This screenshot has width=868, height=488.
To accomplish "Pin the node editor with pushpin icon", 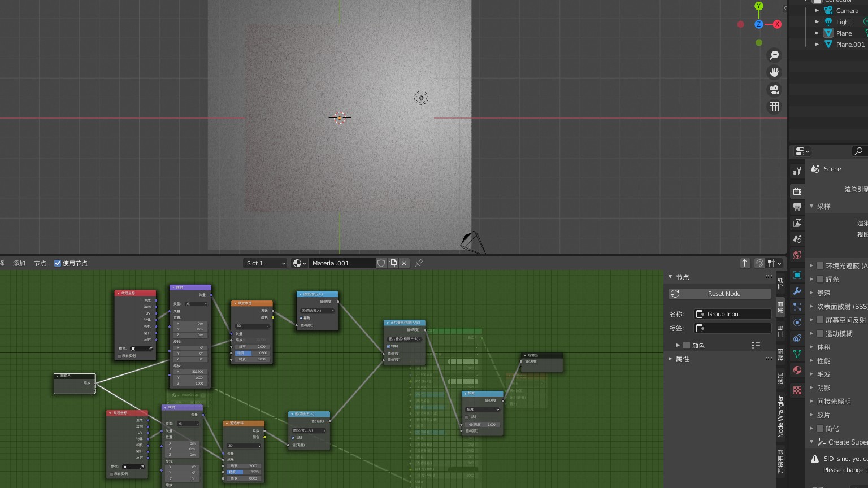I will [x=419, y=263].
